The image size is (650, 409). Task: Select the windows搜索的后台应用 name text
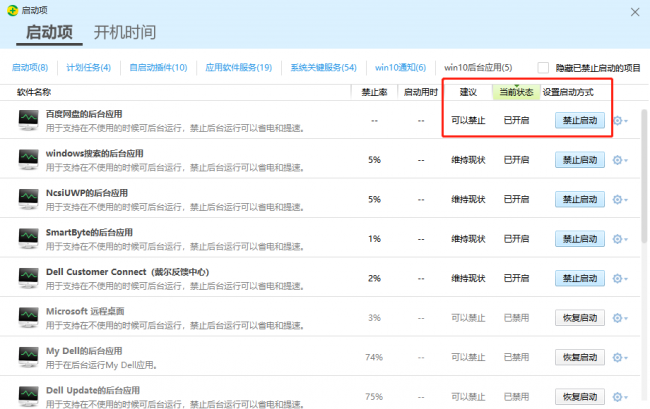95,153
